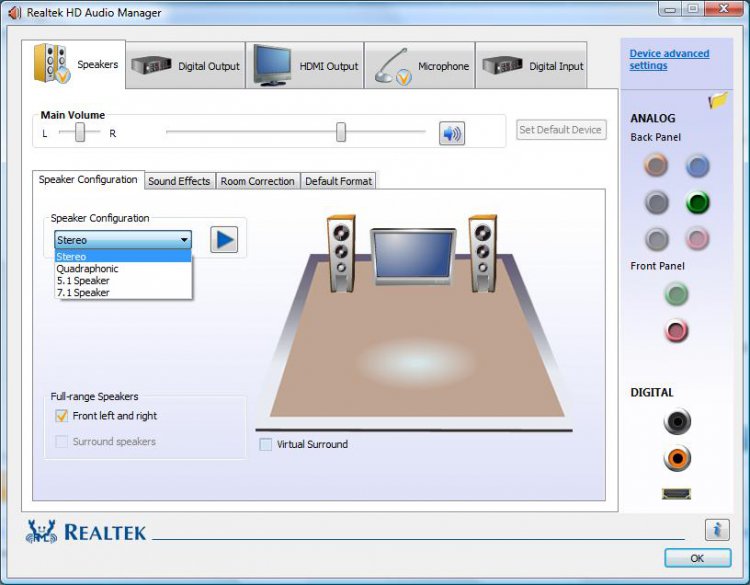Screen dimensions: 750x585
Task: Switch to the Microphone tab
Action: (419, 66)
